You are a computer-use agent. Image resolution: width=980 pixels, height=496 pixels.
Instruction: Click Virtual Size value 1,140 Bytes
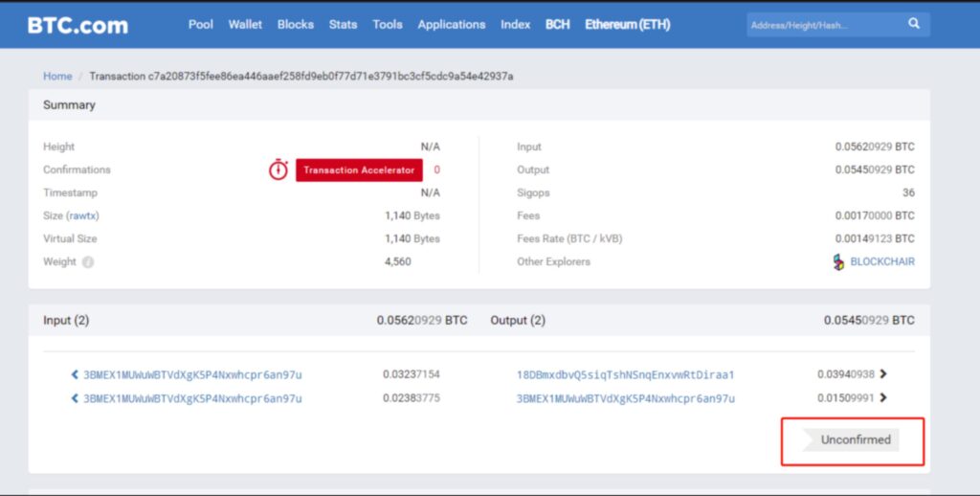point(412,238)
